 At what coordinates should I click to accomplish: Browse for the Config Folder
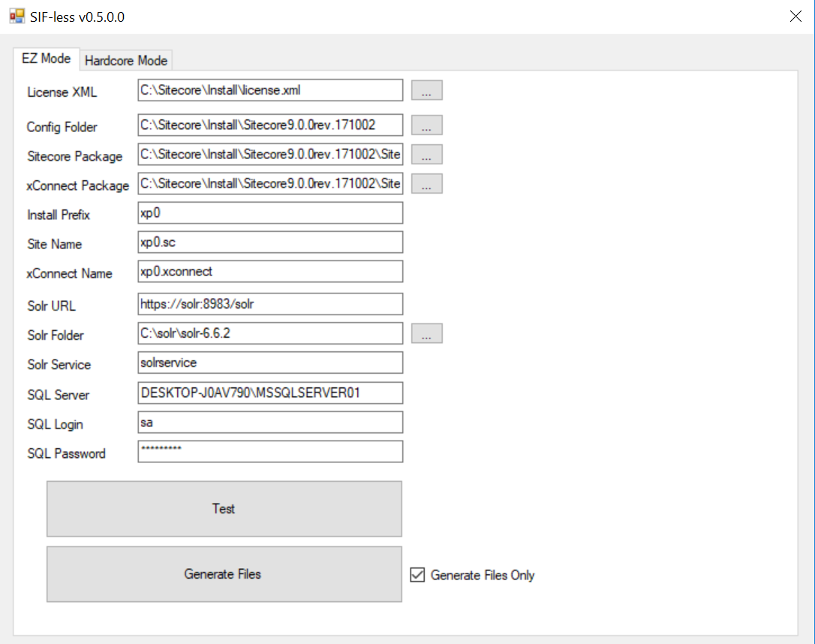426,125
